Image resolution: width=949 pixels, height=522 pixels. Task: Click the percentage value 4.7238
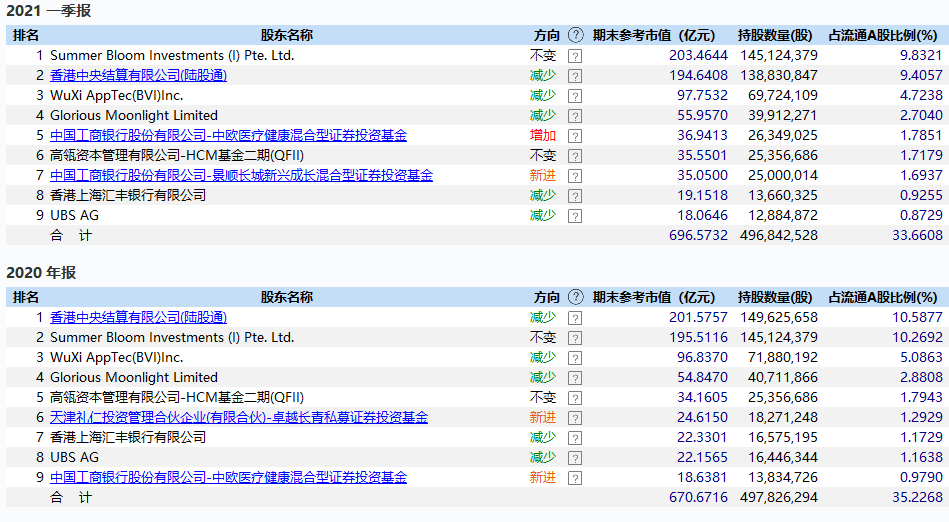pos(921,95)
